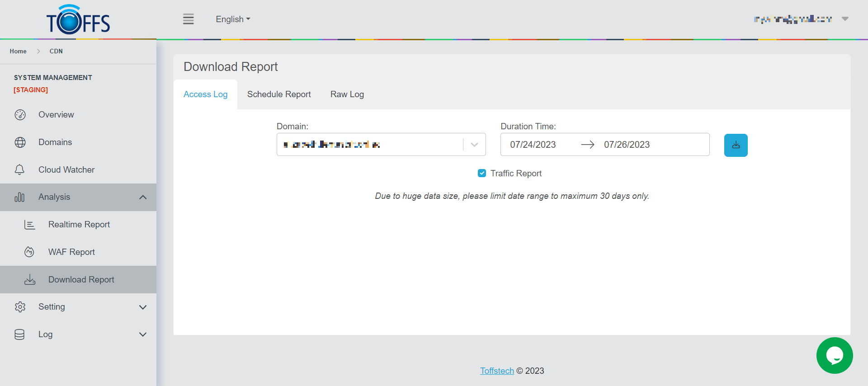Image resolution: width=868 pixels, height=386 pixels.
Task: Click the Cloud Watcher bell icon
Action: [x=19, y=170]
